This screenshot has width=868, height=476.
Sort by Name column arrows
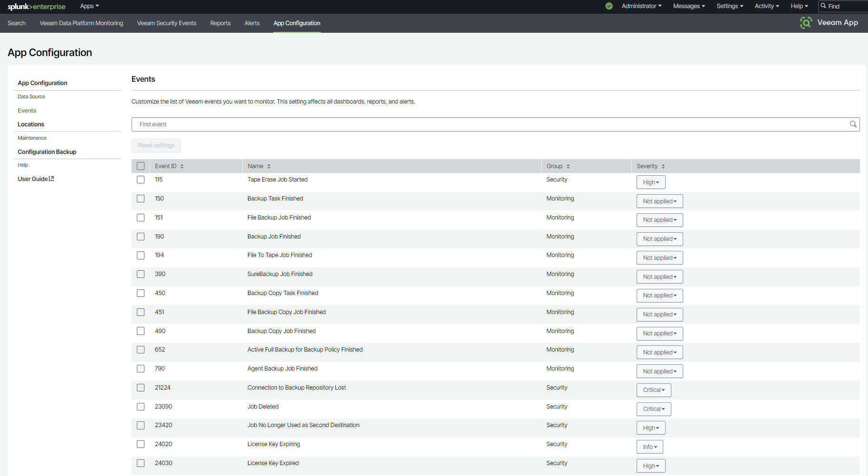[x=269, y=166]
